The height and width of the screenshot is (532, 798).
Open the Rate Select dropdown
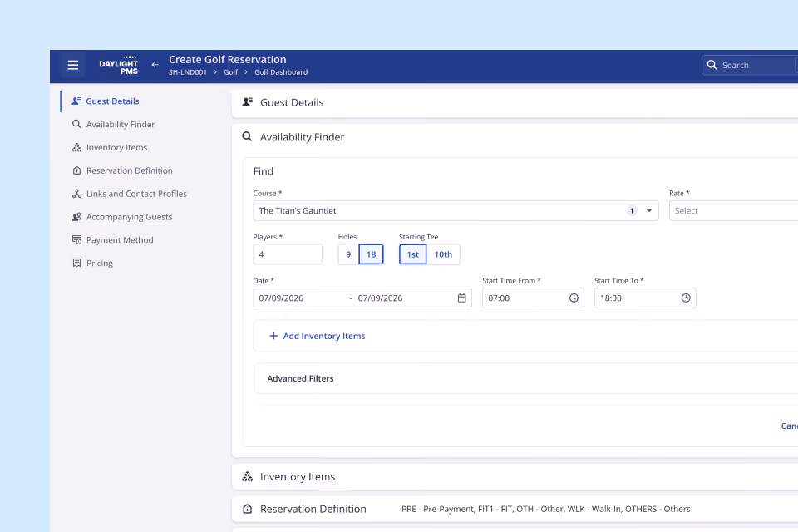click(733, 211)
